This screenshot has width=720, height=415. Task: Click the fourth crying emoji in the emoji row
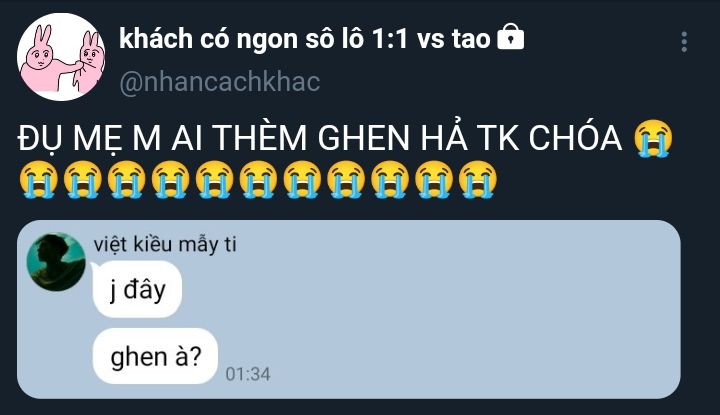point(171,179)
